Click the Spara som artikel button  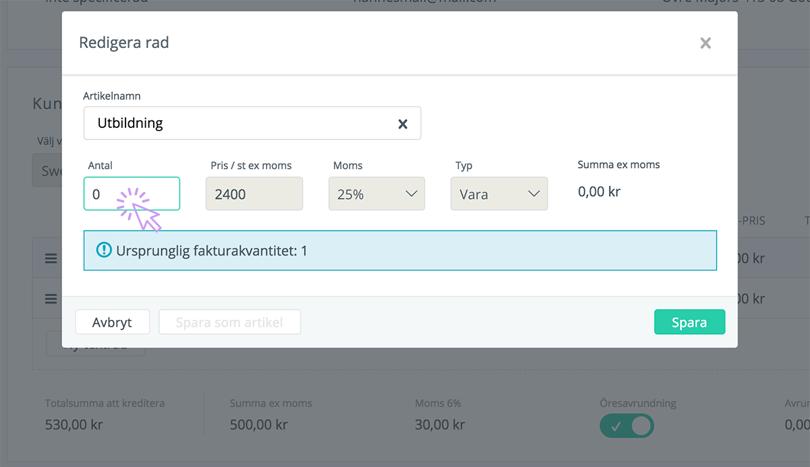click(x=229, y=322)
